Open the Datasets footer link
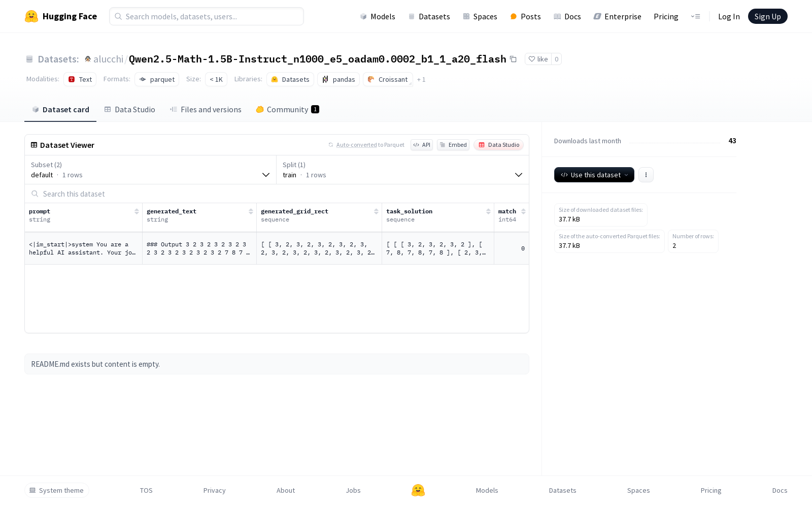The height and width of the screenshot is (508, 812). [x=563, y=490]
